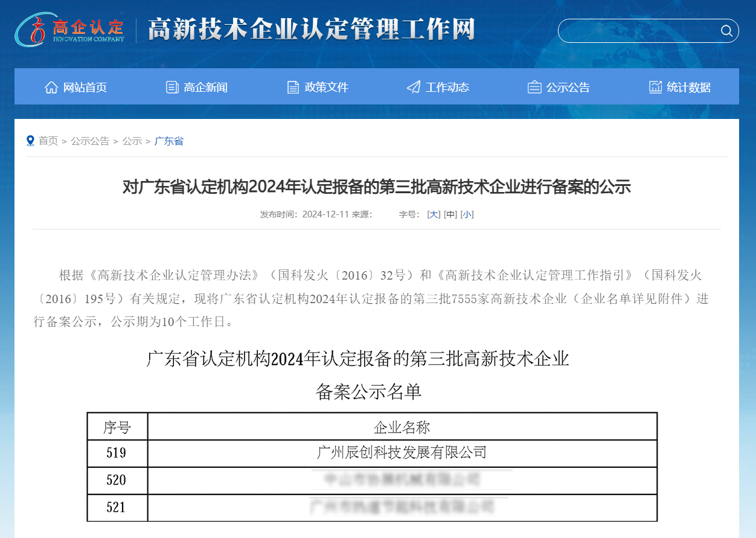Click the briefcase icon beside 公示公告
This screenshot has width=756, height=538.
[534, 87]
